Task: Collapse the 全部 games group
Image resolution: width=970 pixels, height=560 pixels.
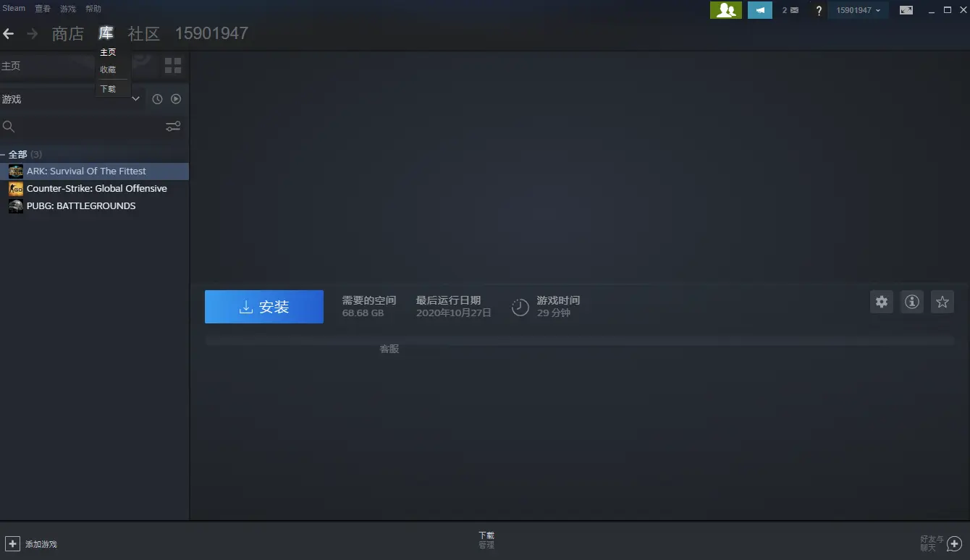Action: 3,155
